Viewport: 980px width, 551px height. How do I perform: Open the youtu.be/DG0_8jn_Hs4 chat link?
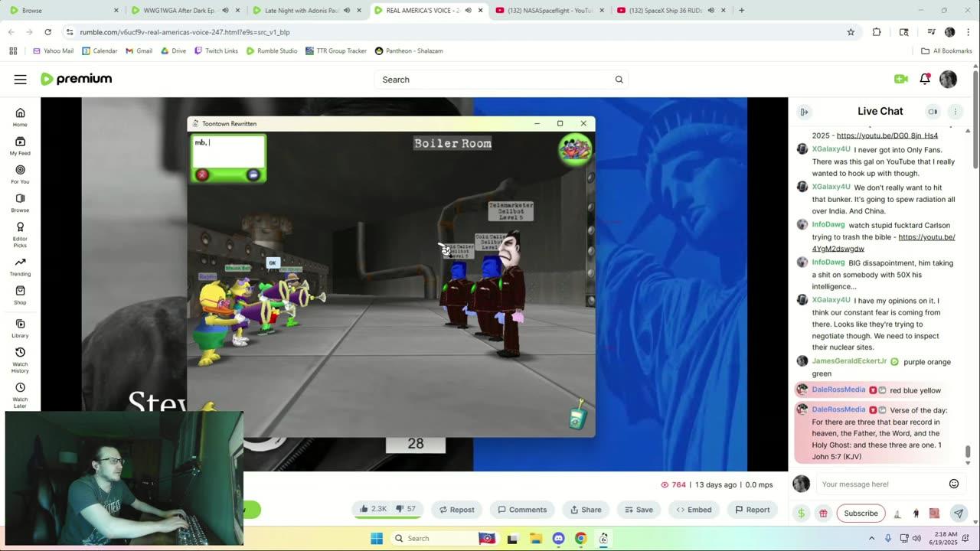click(887, 135)
